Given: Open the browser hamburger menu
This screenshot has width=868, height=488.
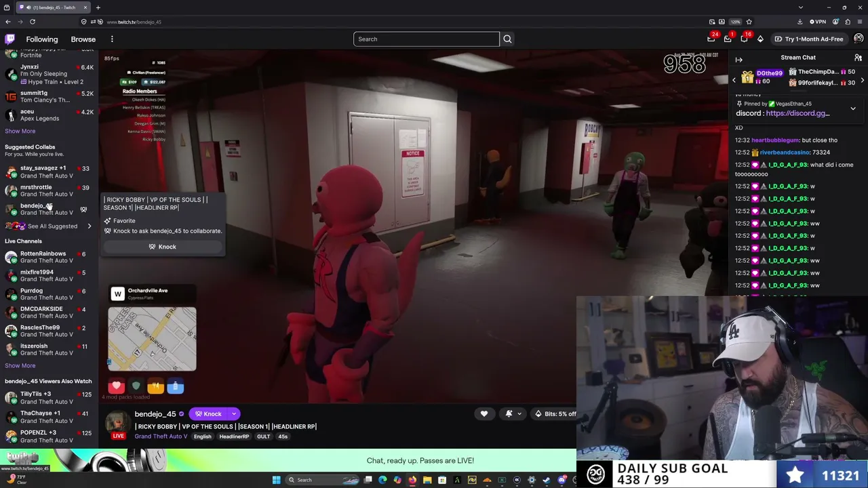Looking at the screenshot, I should point(859,22).
